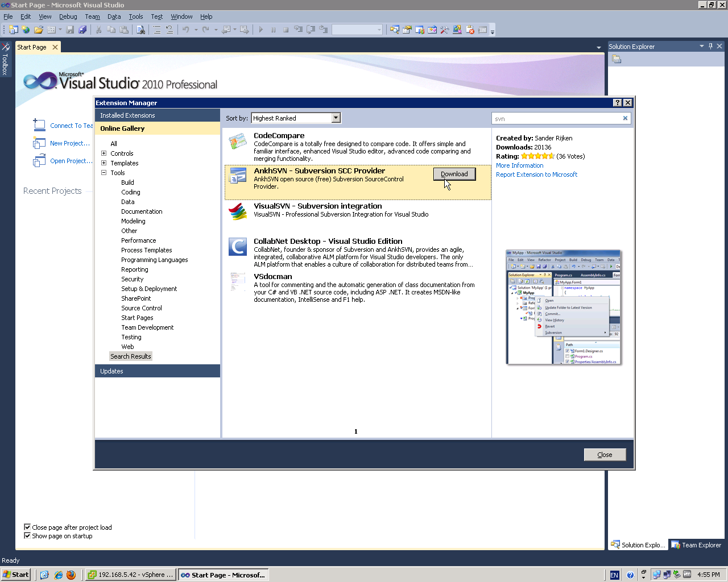This screenshot has height=582, width=728.
Task: Select the Search Results tree item
Action: (x=131, y=356)
